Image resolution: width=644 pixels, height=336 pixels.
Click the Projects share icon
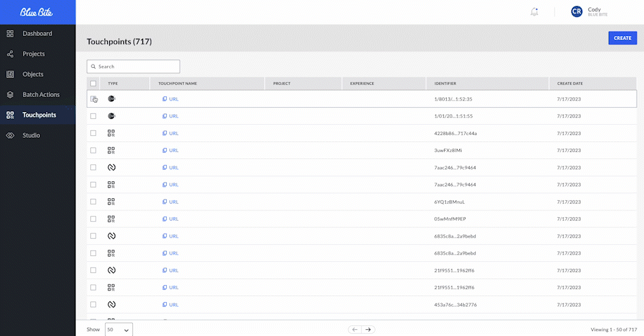10,54
